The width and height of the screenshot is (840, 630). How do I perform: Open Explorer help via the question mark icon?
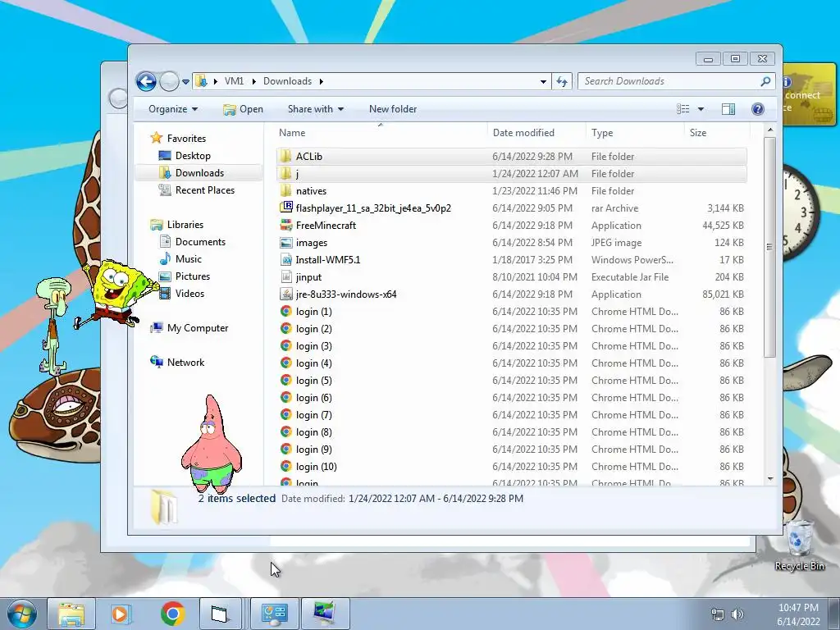(757, 109)
